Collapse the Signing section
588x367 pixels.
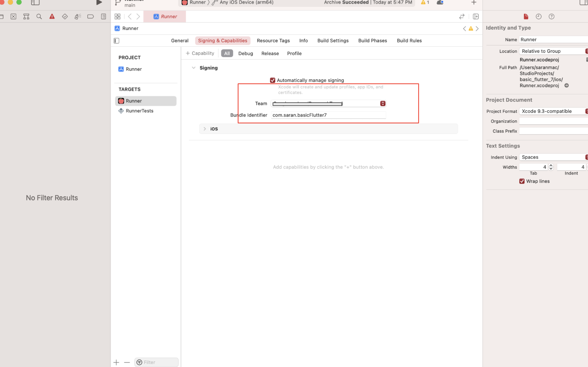194,68
